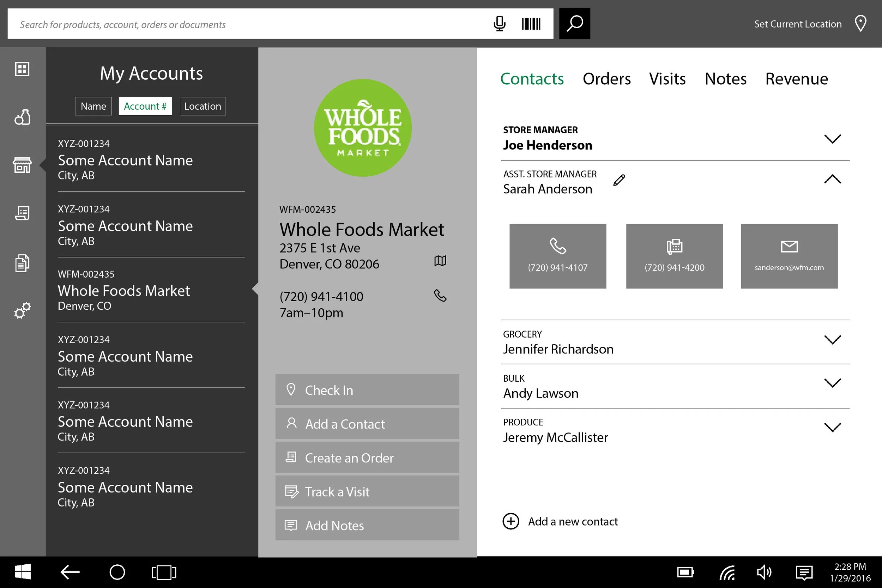Expand Andy Lawson's contact details
This screenshot has height=588, width=882.
click(x=832, y=382)
